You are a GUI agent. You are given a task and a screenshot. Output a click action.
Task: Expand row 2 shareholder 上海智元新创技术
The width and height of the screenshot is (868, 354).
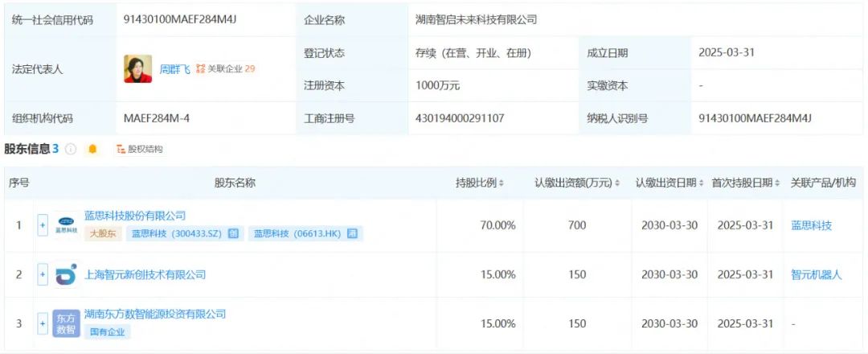tap(43, 274)
